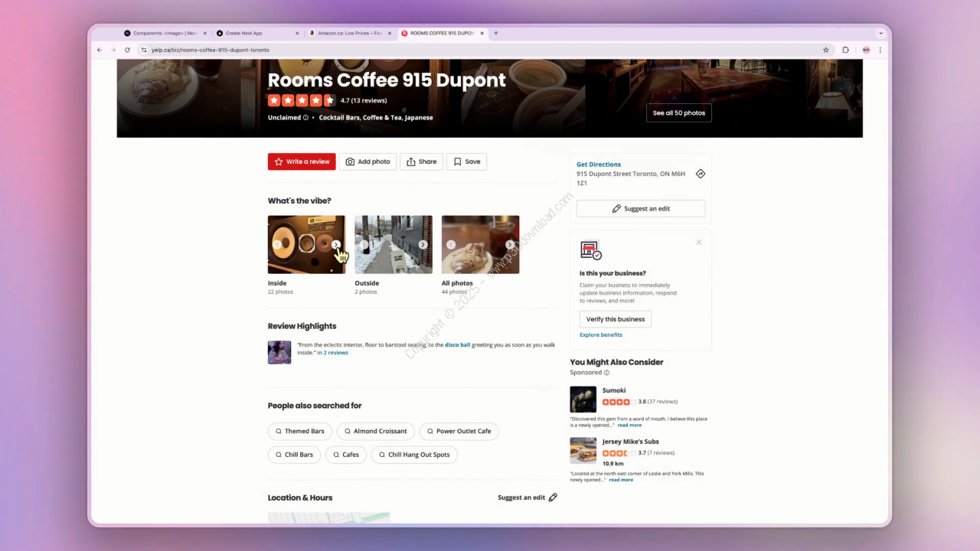Dismiss the Is this your business card

click(x=699, y=242)
